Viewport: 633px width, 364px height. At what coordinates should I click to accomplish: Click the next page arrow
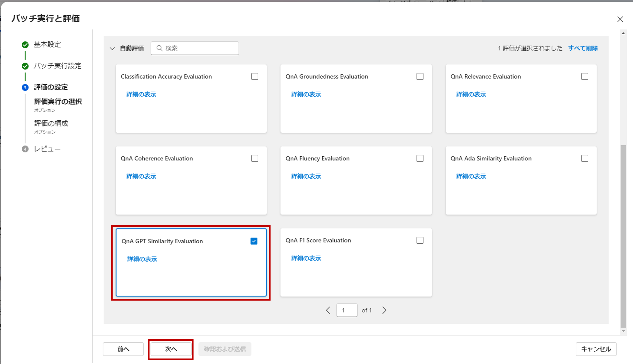[384, 310]
